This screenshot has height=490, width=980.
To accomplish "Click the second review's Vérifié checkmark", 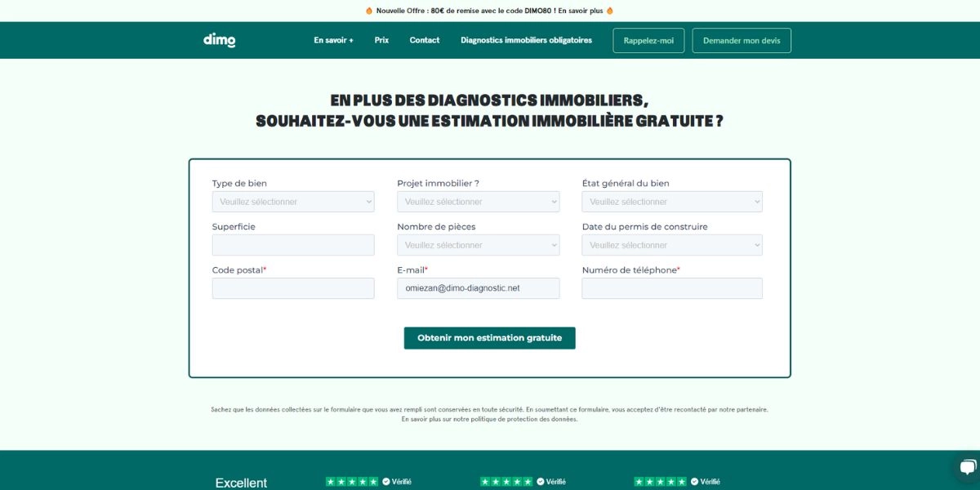I will tap(539, 481).
